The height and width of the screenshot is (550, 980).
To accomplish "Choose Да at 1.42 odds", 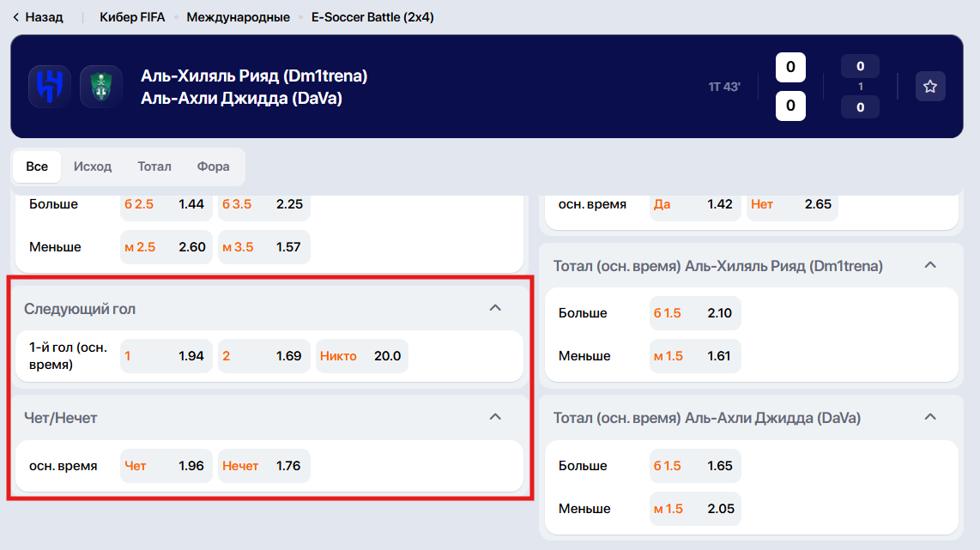I will coord(694,204).
